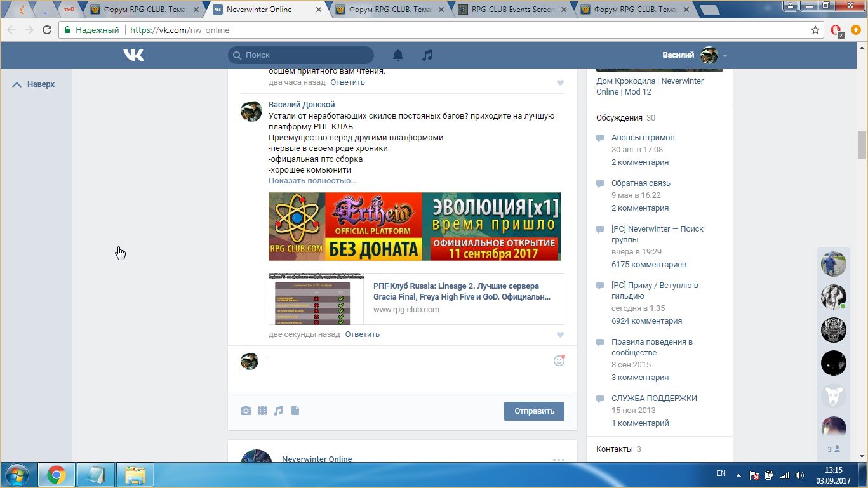The height and width of the screenshot is (488, 868).
Task: Click the Отправить button
Action: pyautogui.click(x=534, y=411)
